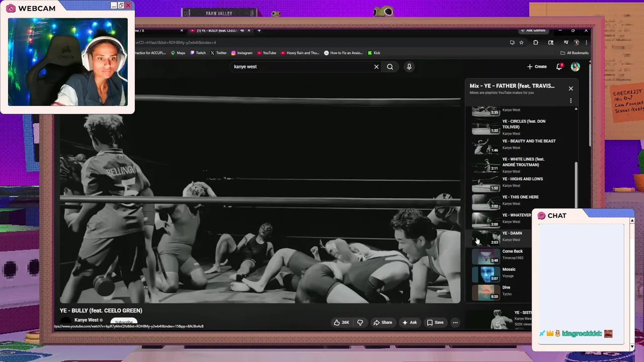Viewport: 644px width, 362px height.
Task: Open the Chrome extensions puzzle icon
Action: (x=535, y=43)
